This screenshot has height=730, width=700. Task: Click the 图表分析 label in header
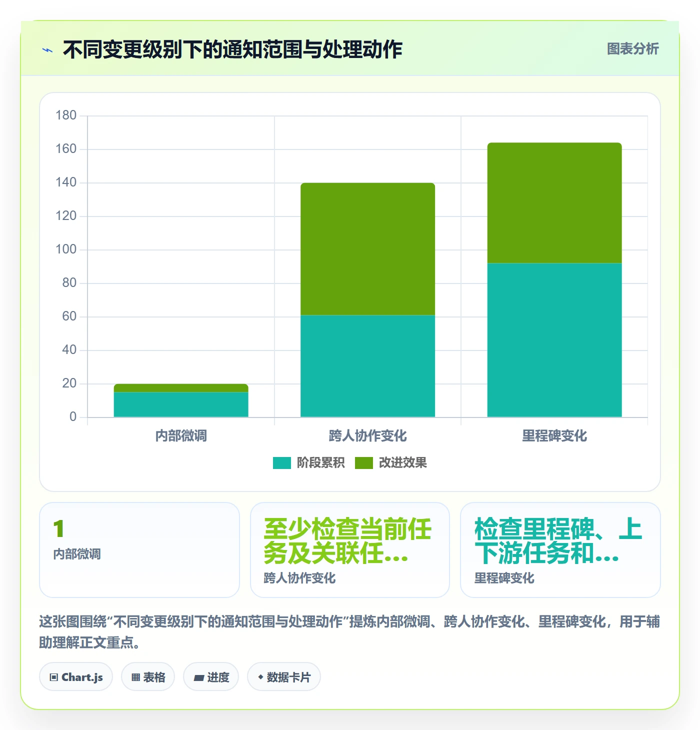(x=632, y=49)
